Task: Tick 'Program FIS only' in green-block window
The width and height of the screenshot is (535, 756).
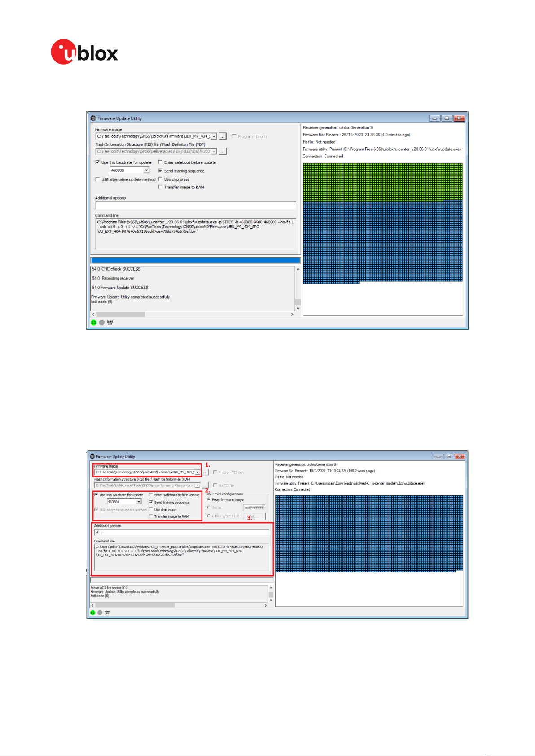Action: (x=234, y=136)
